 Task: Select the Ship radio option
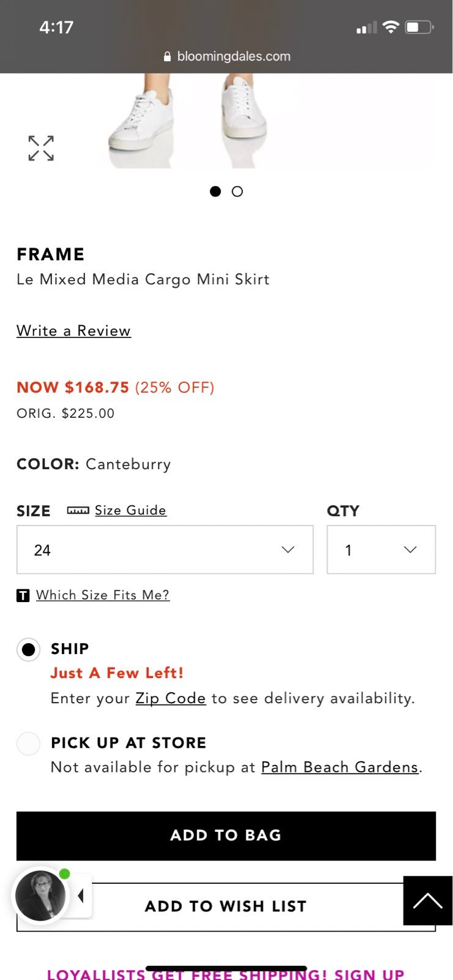(28, 649)
